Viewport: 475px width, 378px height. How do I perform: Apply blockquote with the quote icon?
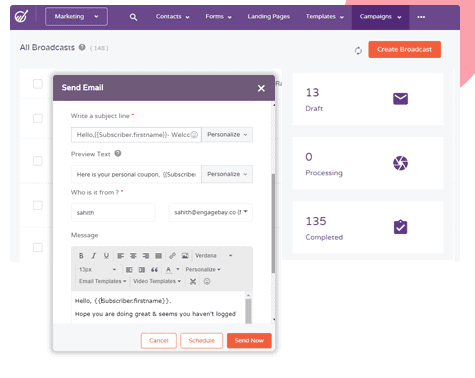click(154, 270)
